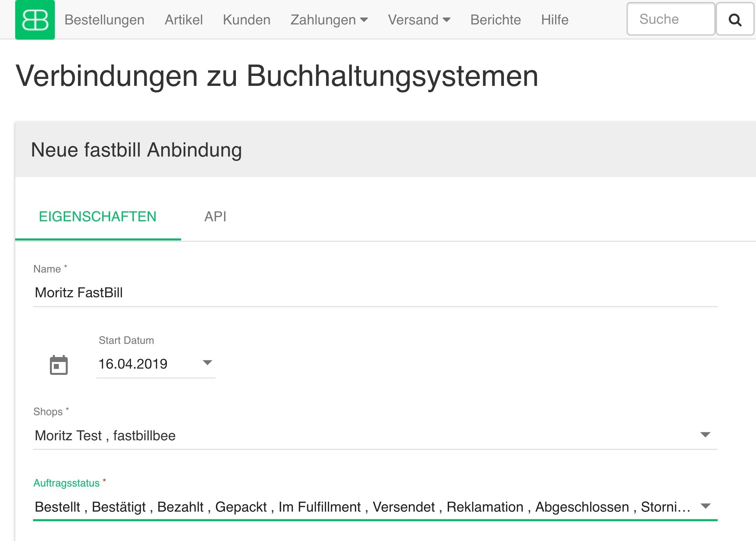Expand the Shops selection dropdown arrow
Viewport: 756px width, 541px height.
(x=705, y=435)
